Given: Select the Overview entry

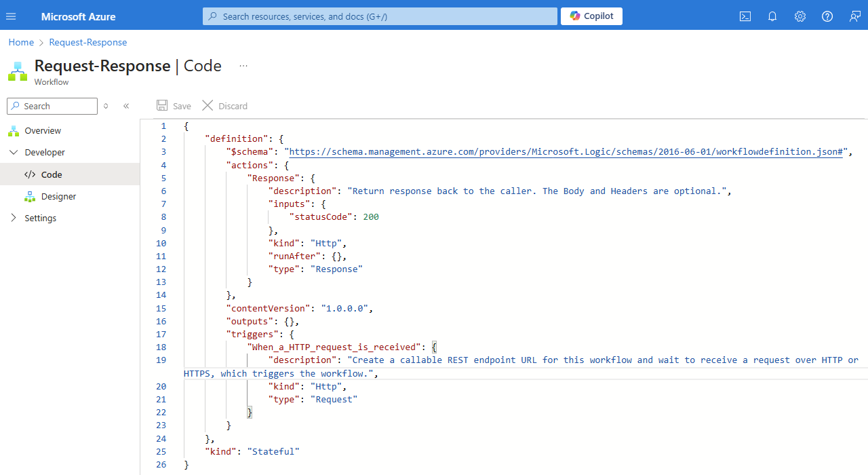Looking at the screenshot, I should point(41,130).
